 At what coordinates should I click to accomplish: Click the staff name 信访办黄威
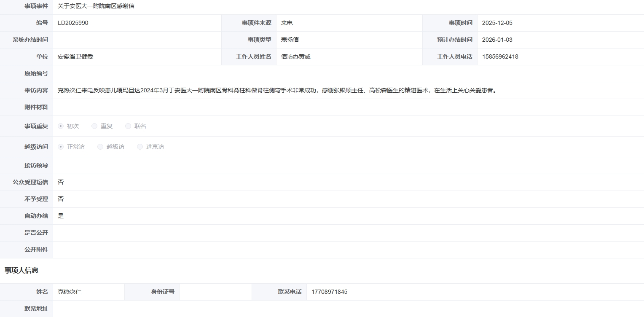point(295,57)
